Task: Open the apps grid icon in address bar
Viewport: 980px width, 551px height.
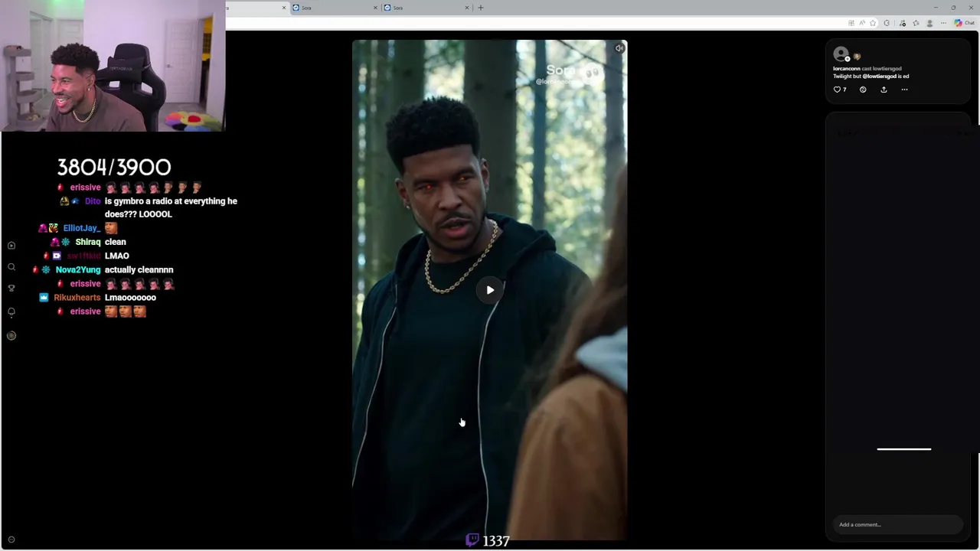Action: click(851, 23)
